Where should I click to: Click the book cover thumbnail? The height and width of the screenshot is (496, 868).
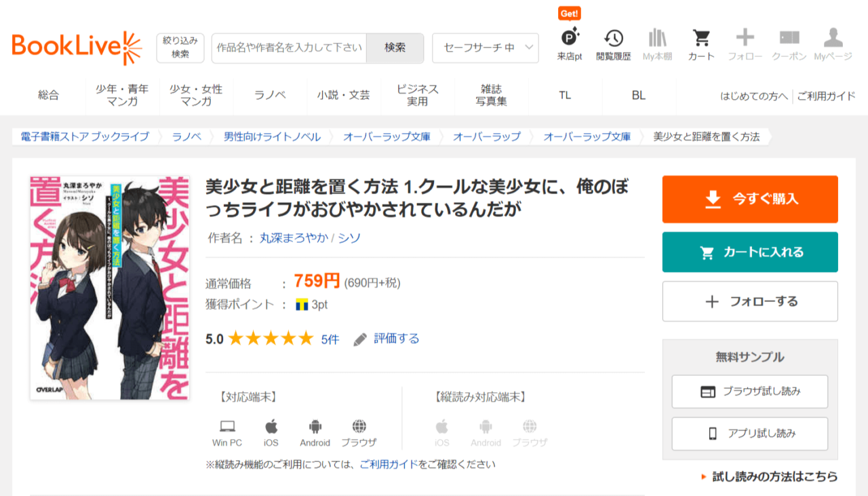[100, 288]
